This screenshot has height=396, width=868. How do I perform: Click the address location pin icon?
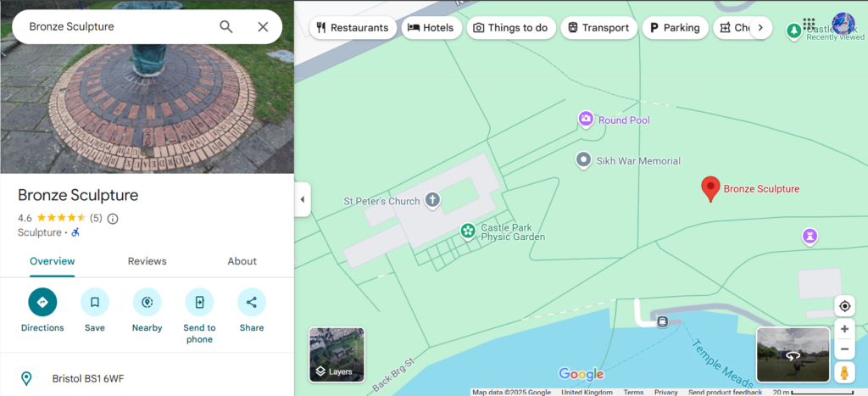point(26,379)
